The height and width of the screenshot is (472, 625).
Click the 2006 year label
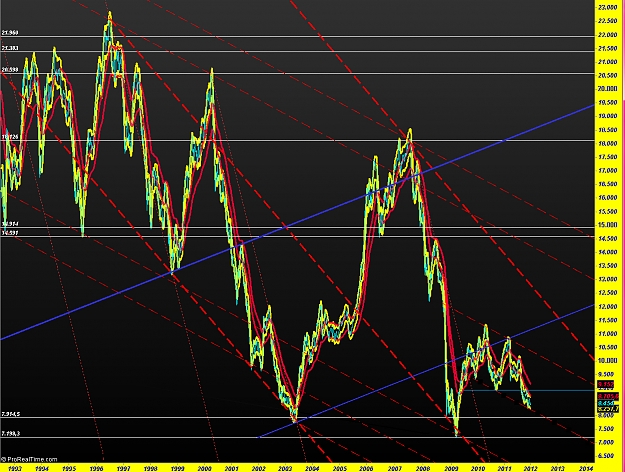pyautogui.click(x=366, y=468)
